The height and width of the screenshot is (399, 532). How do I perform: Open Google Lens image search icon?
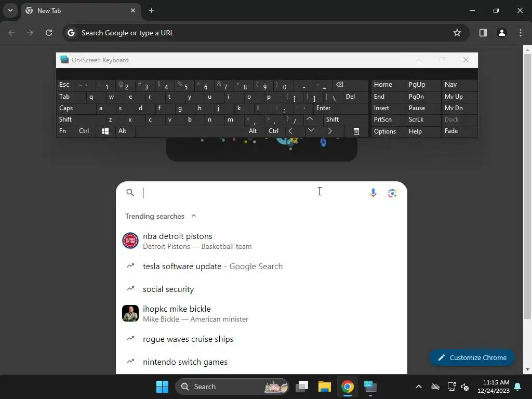pyautogui.click(x=392, y=193)
